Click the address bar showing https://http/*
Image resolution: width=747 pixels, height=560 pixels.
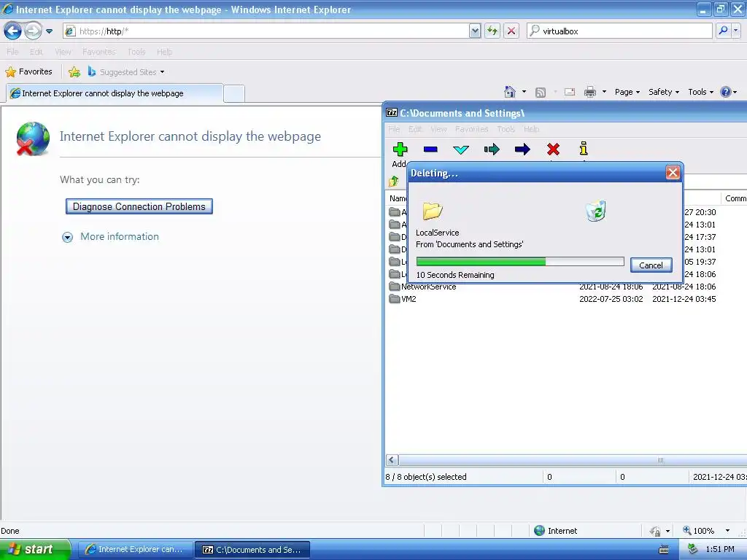click(266, 31)
